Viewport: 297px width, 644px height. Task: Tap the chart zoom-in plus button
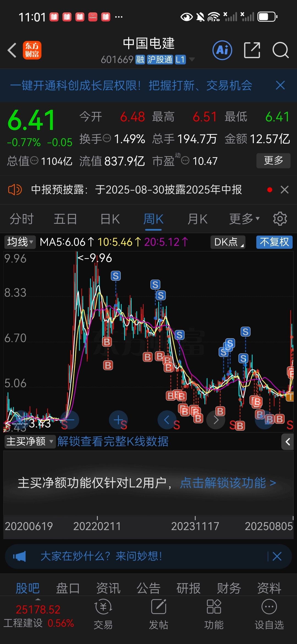tap(118, 420)
